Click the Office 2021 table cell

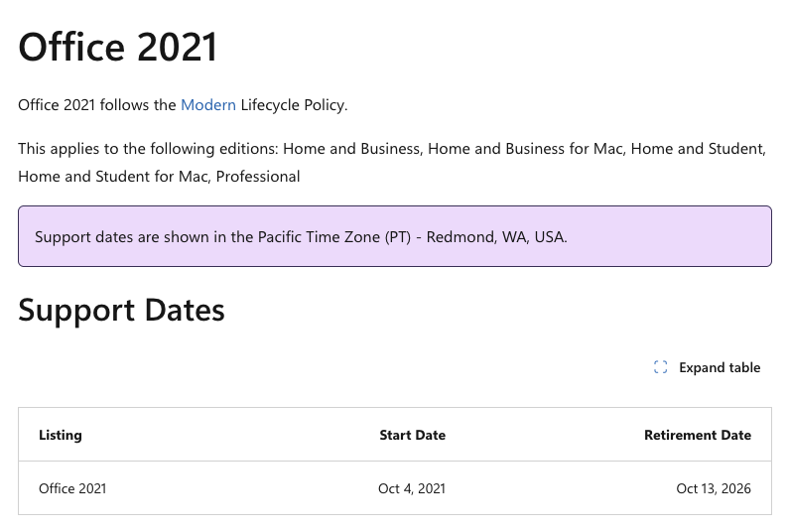[72, 488]
